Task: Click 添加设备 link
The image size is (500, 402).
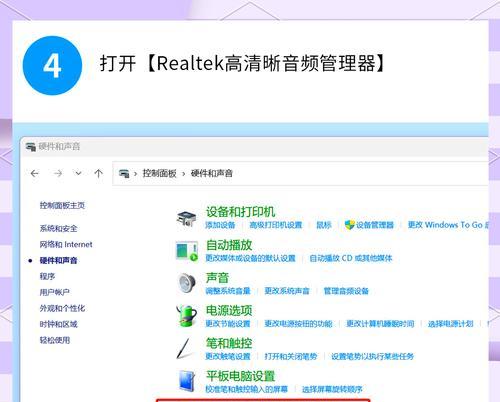Action: 220,225
